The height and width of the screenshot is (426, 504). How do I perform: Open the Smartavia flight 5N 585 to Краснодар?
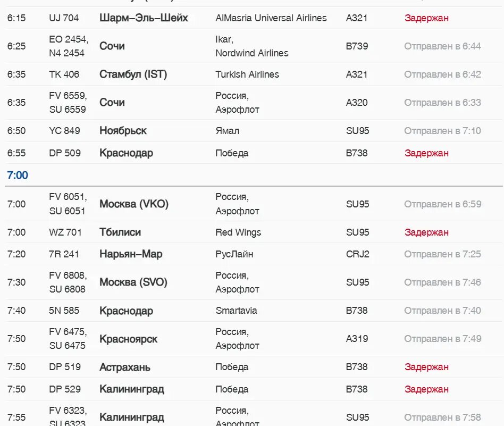tap(254, 311)
